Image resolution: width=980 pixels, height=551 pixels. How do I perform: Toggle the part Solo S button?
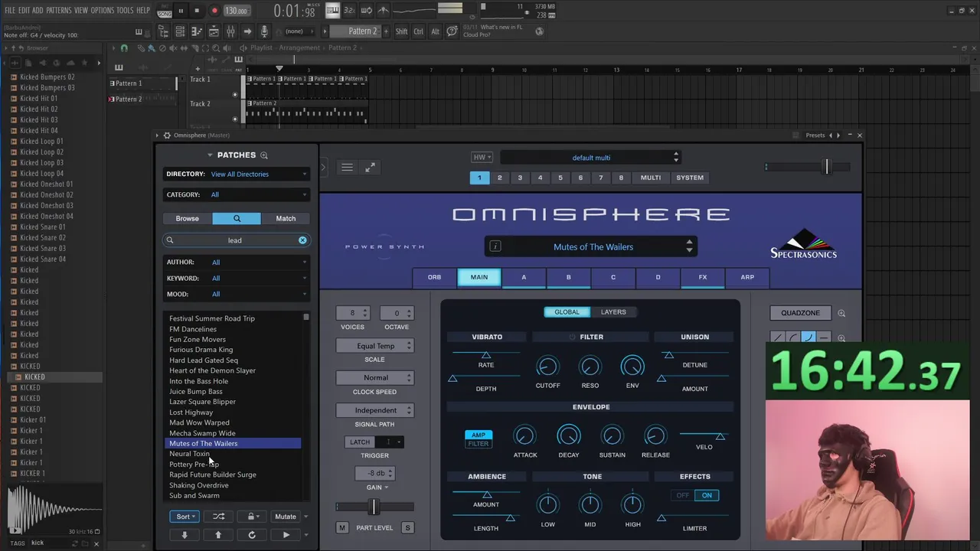click(407, 528)
